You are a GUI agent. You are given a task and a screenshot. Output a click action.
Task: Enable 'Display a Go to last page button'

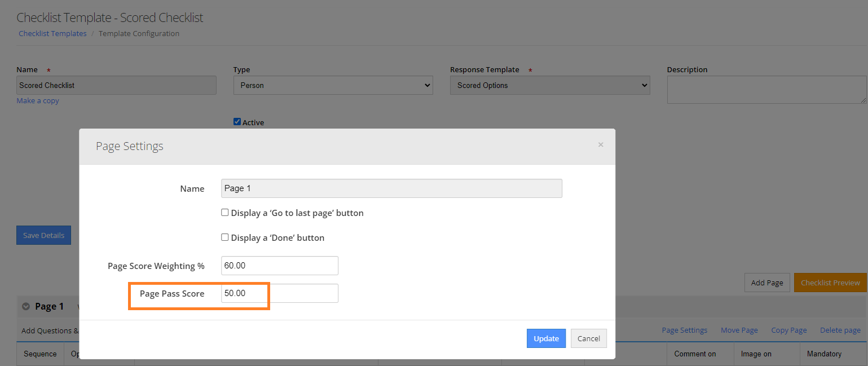[x=225, y=213]
